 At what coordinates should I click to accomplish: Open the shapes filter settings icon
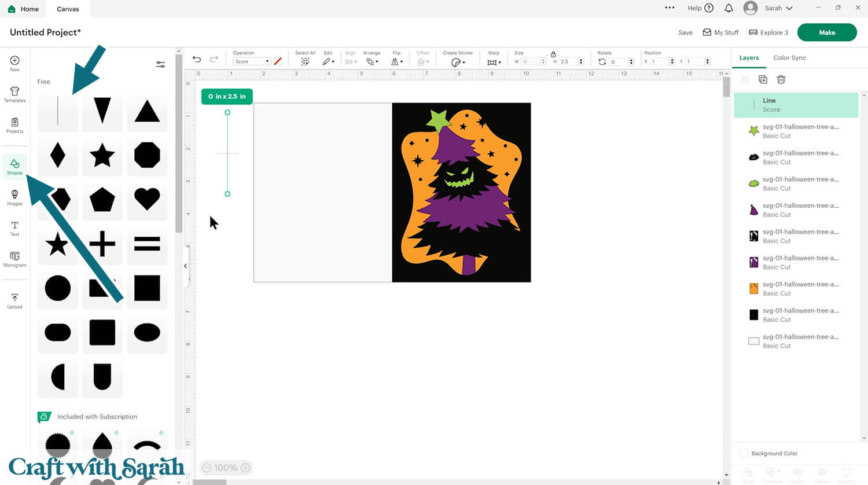(160, 64)
